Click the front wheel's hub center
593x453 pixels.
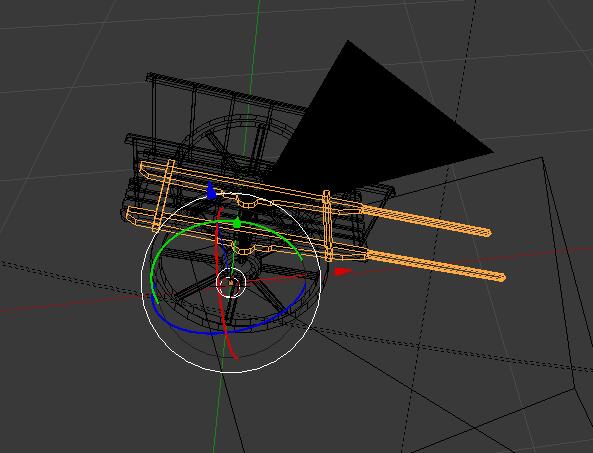click(x=231, y=283)
